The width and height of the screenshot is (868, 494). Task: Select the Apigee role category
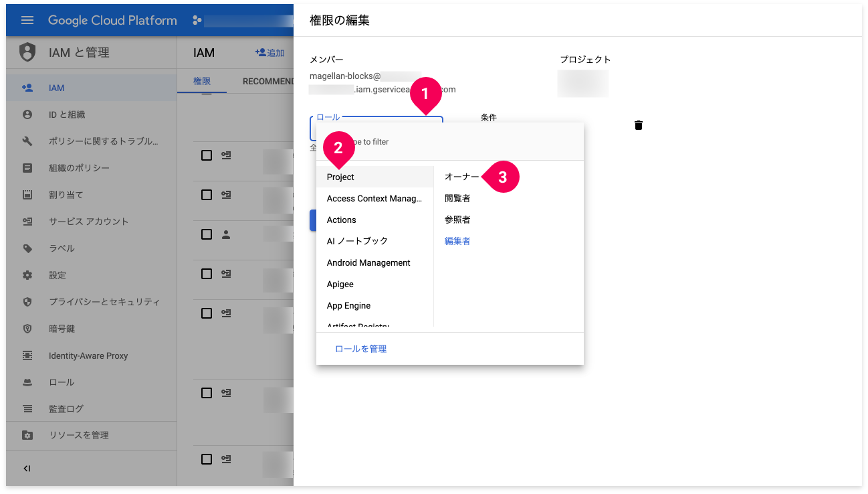click(375, 284)
